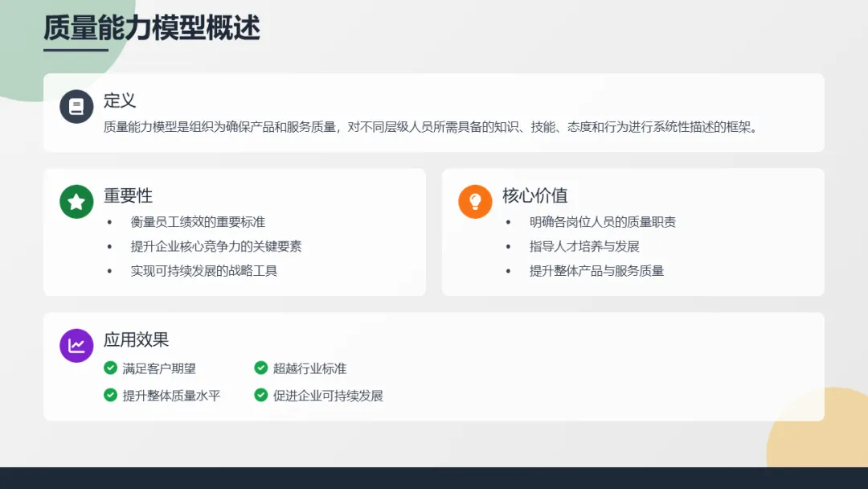The width and height of the screenshot is (868, 489).
Task: Click the green check icon before 促进企业可持续发展
Action: click(x=260, y=395)
